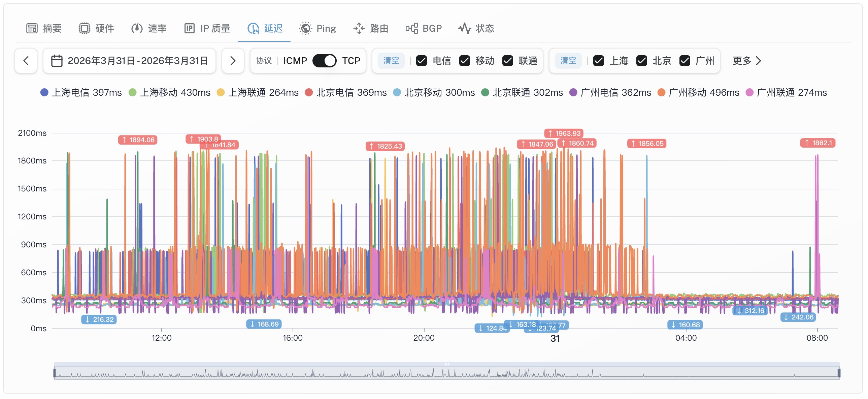
Task: Uncheck the 电信 carrier checkbox
Action: (421, 61)
